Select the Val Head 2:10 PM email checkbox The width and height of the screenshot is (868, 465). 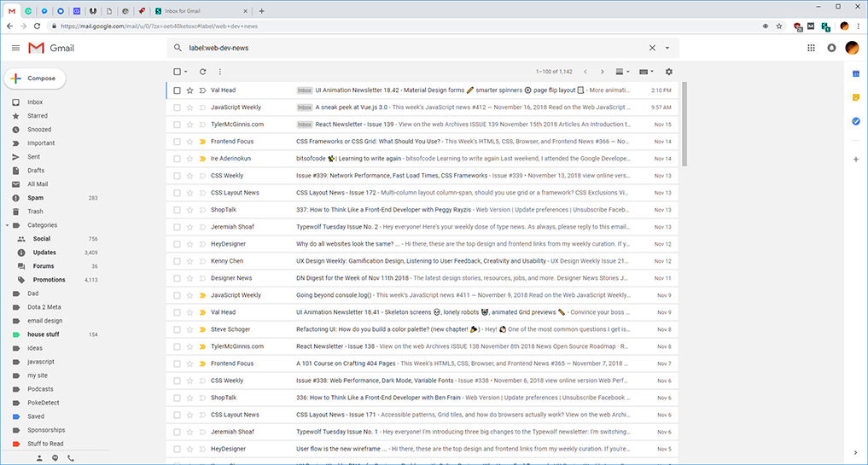pyautogui.click(x=178, y=90)
